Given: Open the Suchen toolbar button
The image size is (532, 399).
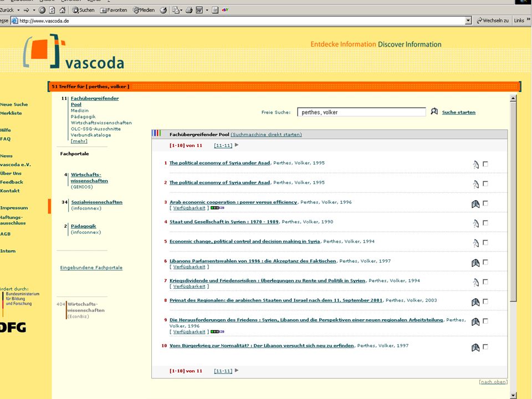Looking at the screenshot, I should click(x=83, y=10).
